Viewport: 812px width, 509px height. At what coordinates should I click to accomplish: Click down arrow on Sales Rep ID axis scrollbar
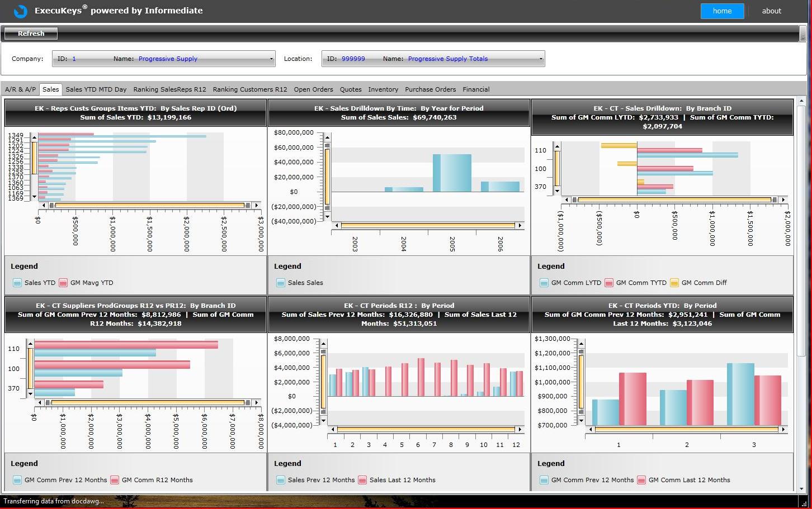click(34, 197)
